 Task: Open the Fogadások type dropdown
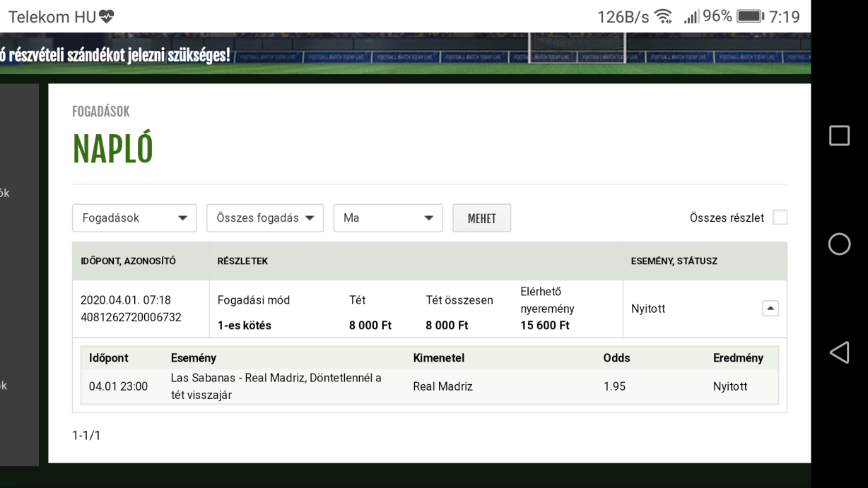coord(134,218)
